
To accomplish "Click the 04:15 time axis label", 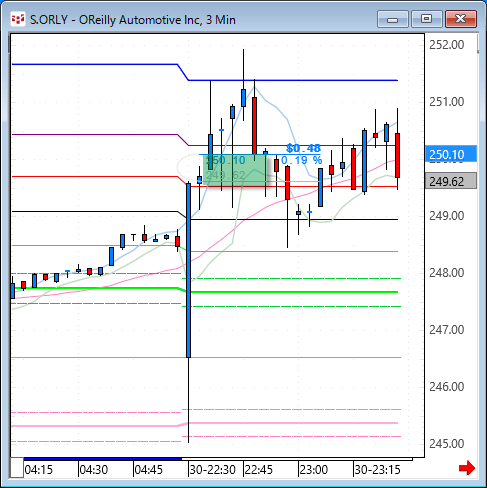I will (x=39, y=470).
